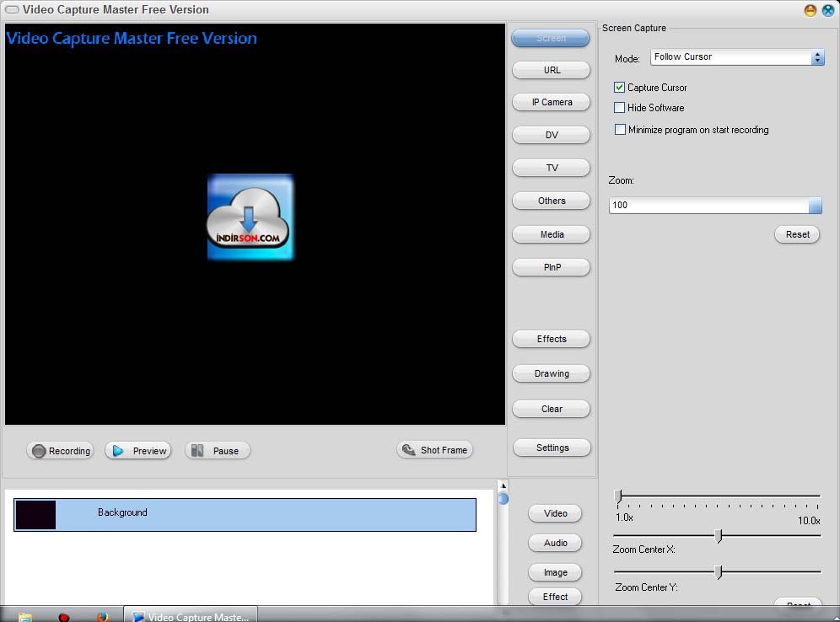Click the zoom factor slider handle
The image size is (840, 622).
tap(617, 496)
